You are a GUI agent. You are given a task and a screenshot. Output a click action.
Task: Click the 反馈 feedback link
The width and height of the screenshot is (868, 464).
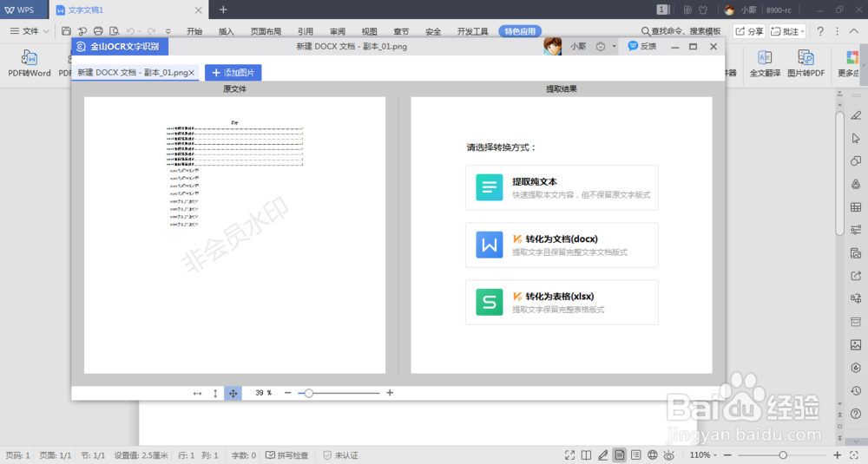pyautogui.click(x=642, y=47)
